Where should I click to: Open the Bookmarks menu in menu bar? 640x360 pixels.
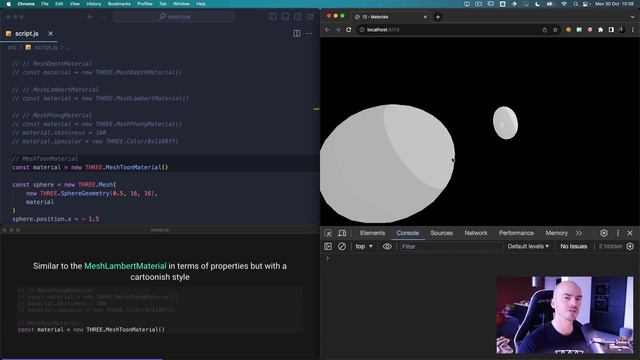point(119,4)
